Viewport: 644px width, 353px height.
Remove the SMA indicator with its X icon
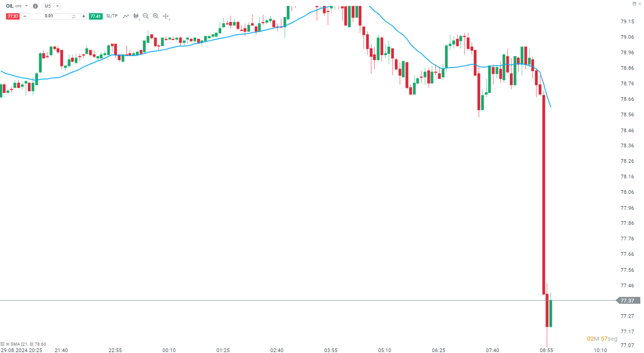8,344
